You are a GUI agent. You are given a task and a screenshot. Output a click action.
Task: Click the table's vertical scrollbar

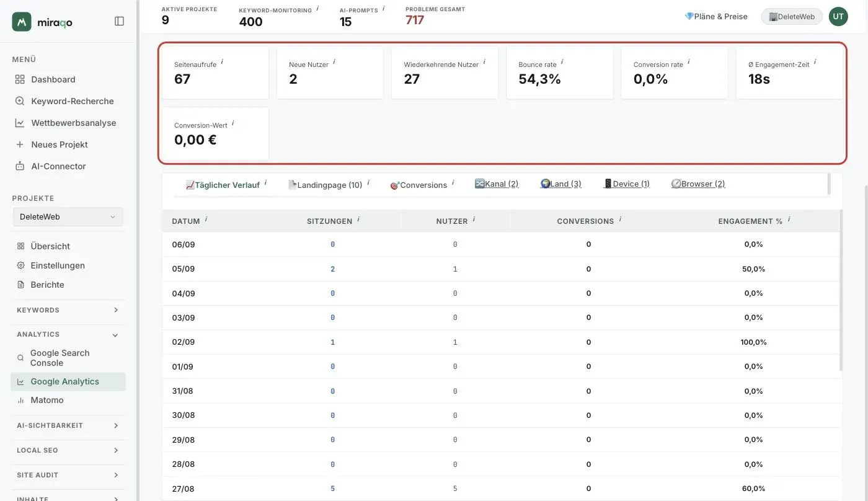tap(841, 290)
